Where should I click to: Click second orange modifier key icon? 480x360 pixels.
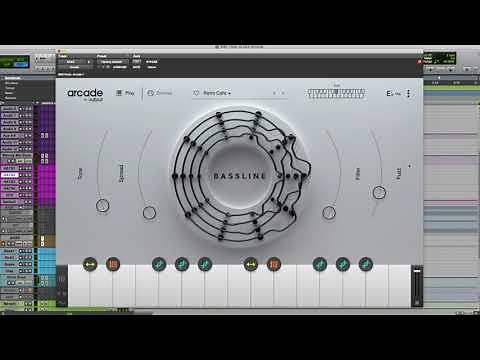[x=274, y=265]
